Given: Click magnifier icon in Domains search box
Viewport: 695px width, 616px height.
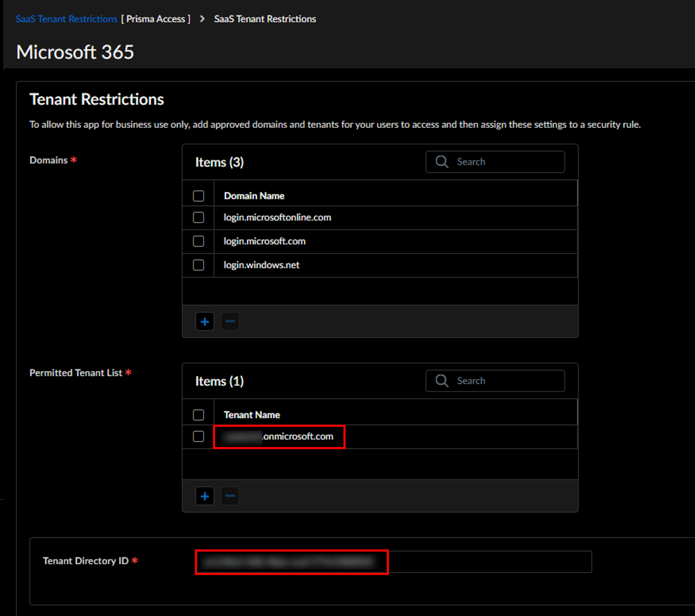Looking at the screenshot, I should pyautogui.click(x=442, y=162).
